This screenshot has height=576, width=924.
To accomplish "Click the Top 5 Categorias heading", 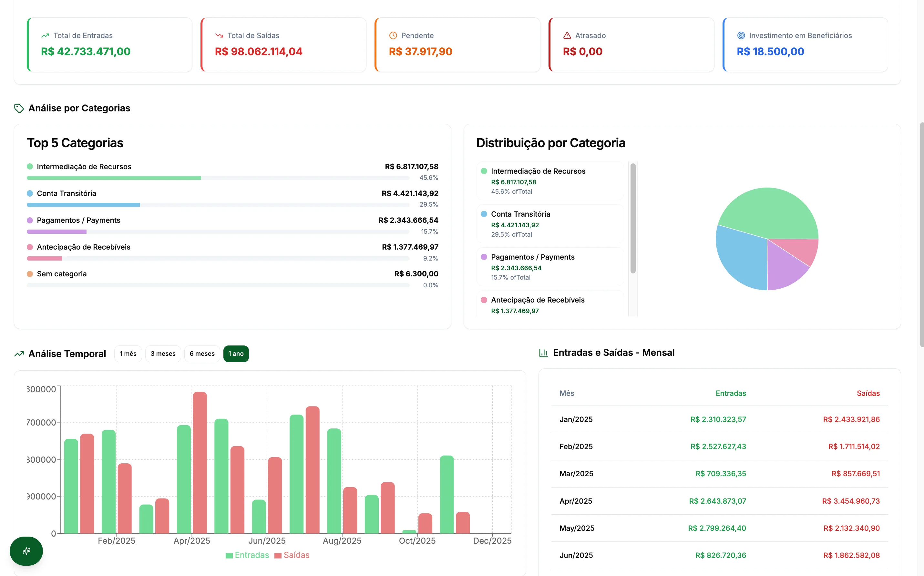I will (x=75, y=143).
